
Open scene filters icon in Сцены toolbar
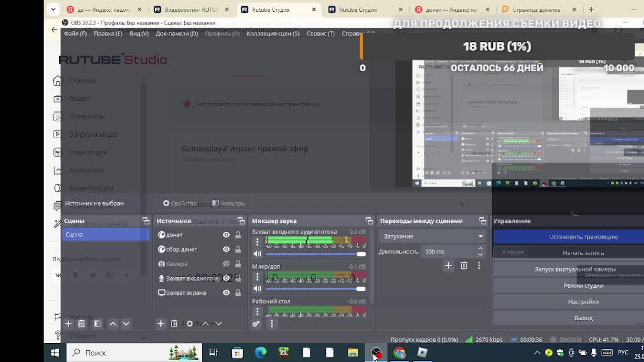(x=97, y=324)
